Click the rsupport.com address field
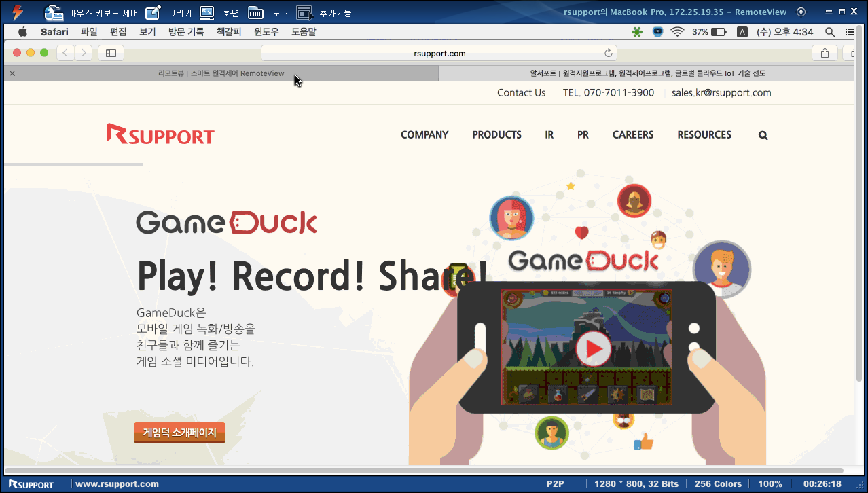 coord(439,53)
